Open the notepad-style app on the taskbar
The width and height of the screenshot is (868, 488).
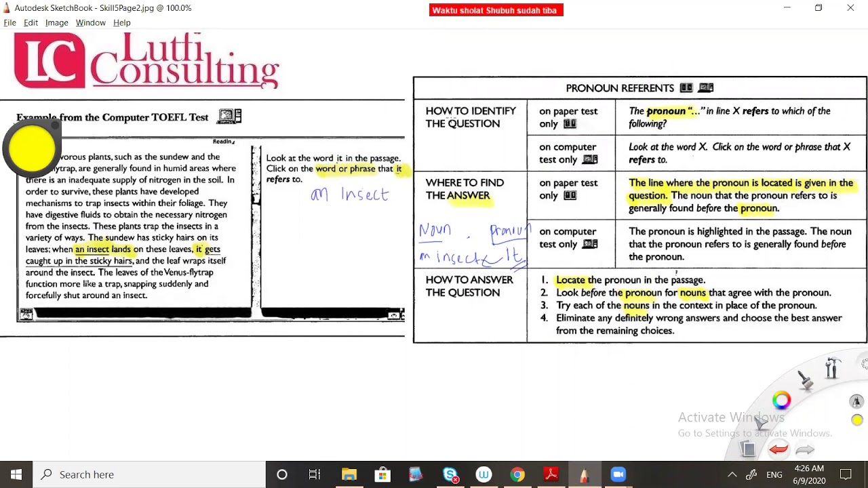(x=416, y=474)
